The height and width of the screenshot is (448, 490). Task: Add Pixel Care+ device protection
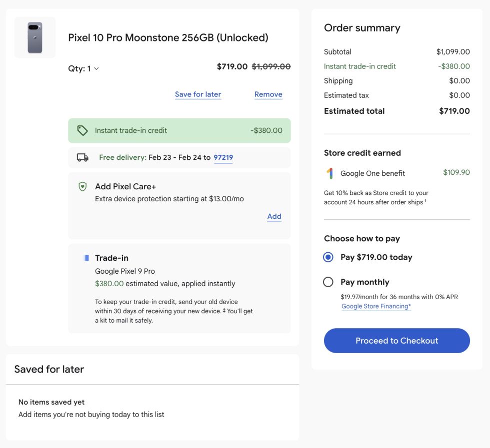click(x=274, y=216)
